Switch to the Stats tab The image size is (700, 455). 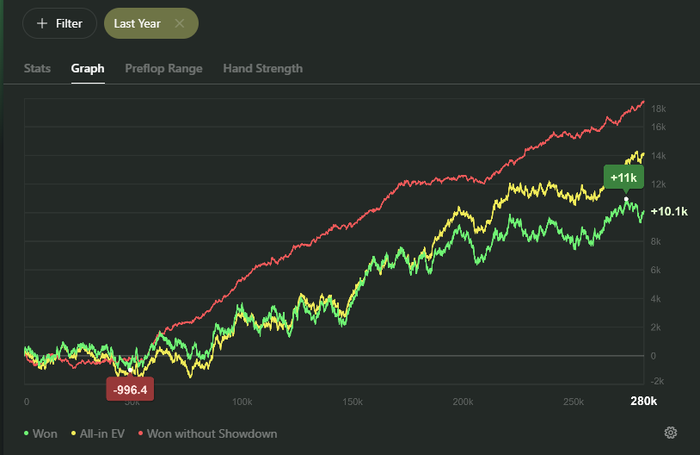37,69
